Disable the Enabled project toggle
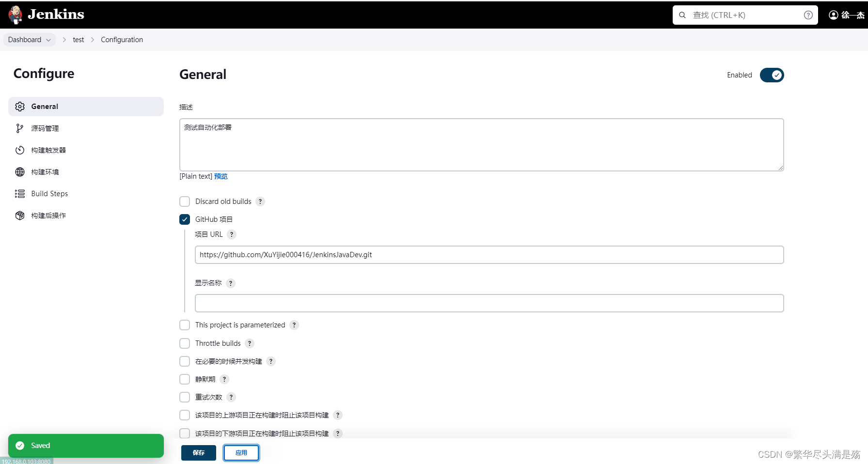The width and height of the screenshot is (868, 464). click(x=772, y=75)
